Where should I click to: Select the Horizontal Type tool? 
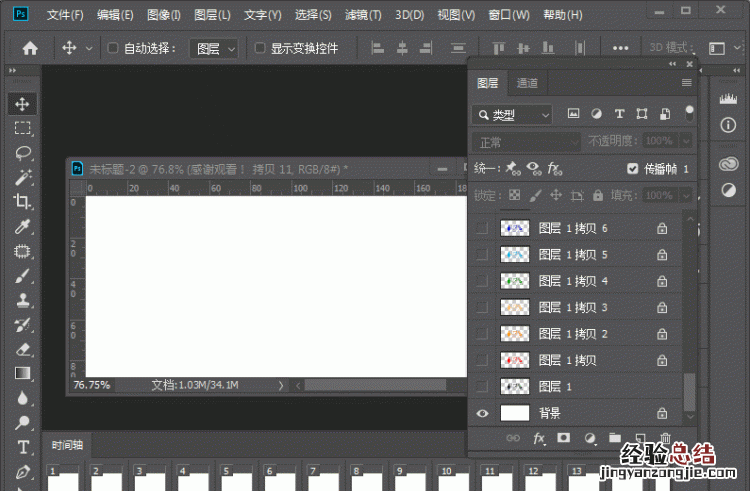[23, 446]
